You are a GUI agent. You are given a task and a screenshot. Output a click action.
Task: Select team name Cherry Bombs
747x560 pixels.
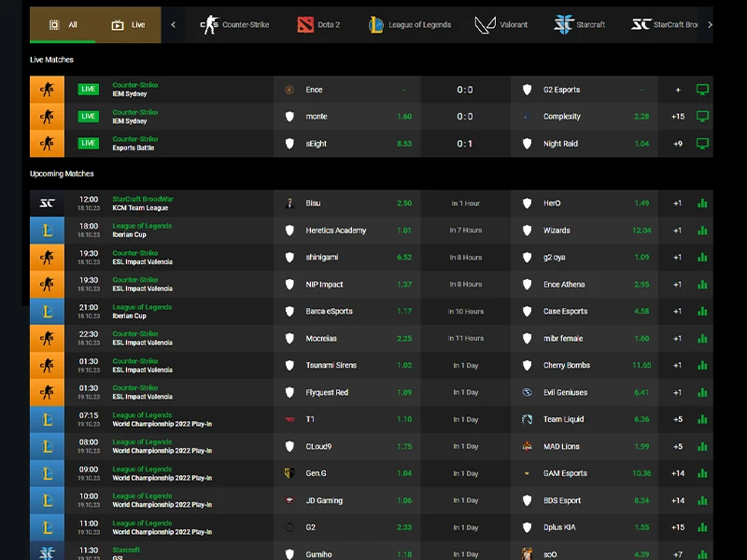(x=567, y=365)
